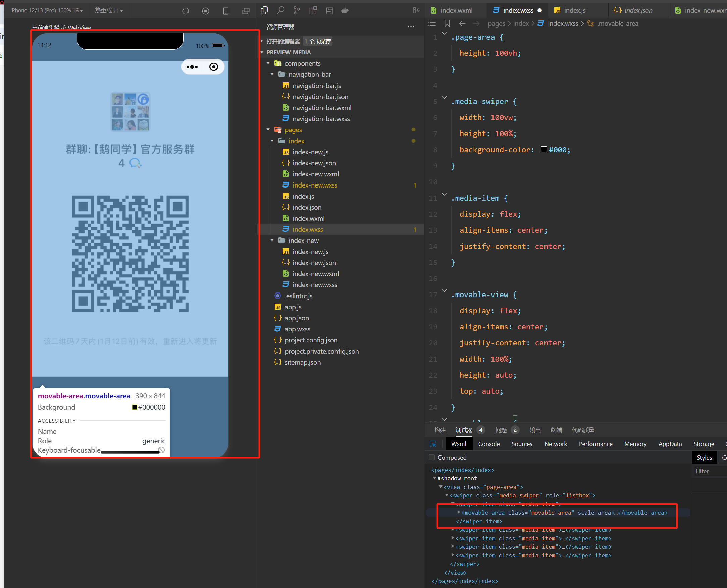Open the Search magnifier icon
Image resolution: width=727 pixels, height=588 pixels.
point(280,10)
